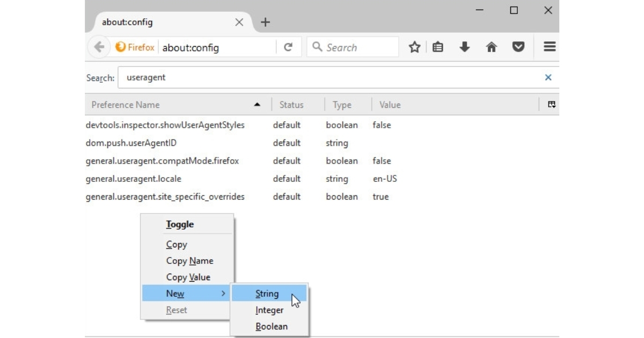Go to Home using the house icon
Screen dimensions: 644x338
(491, 47)
